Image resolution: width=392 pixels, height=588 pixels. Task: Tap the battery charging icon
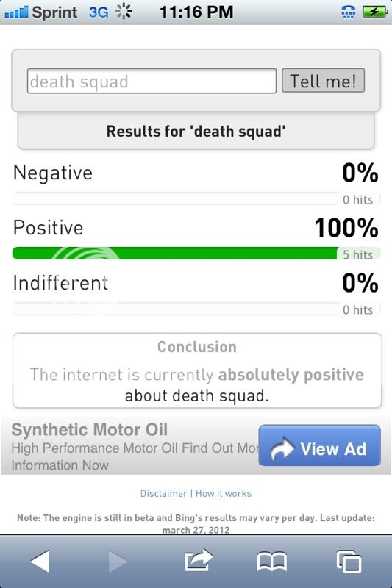point(375,12)
